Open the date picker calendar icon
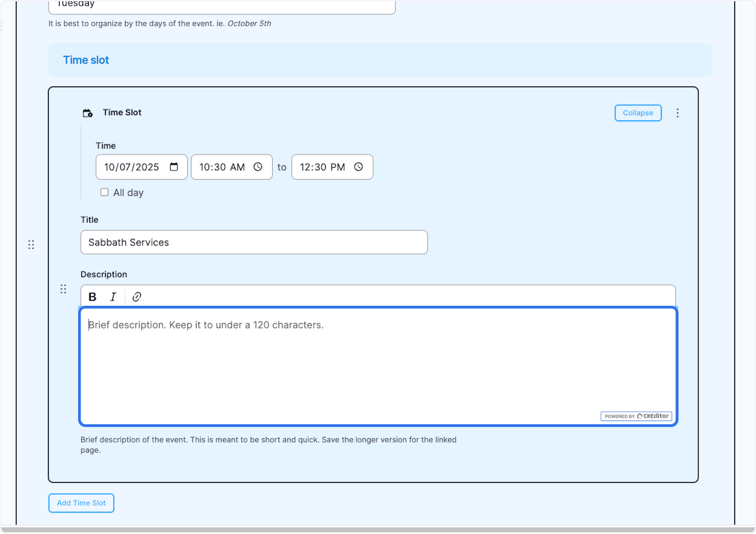Viewport: 756px width, 534px height. (175, 167)
